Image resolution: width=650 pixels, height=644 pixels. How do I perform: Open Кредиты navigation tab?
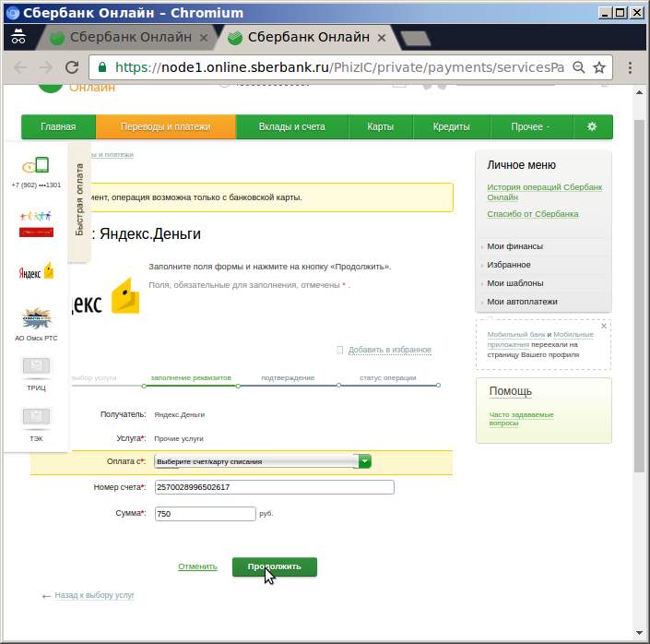tap(452, 126)
